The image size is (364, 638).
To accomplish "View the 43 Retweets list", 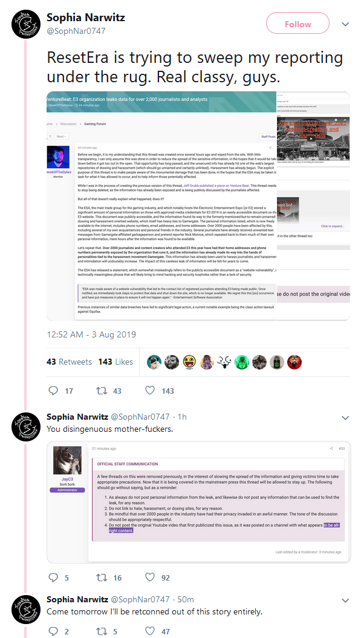I will 69,362.
